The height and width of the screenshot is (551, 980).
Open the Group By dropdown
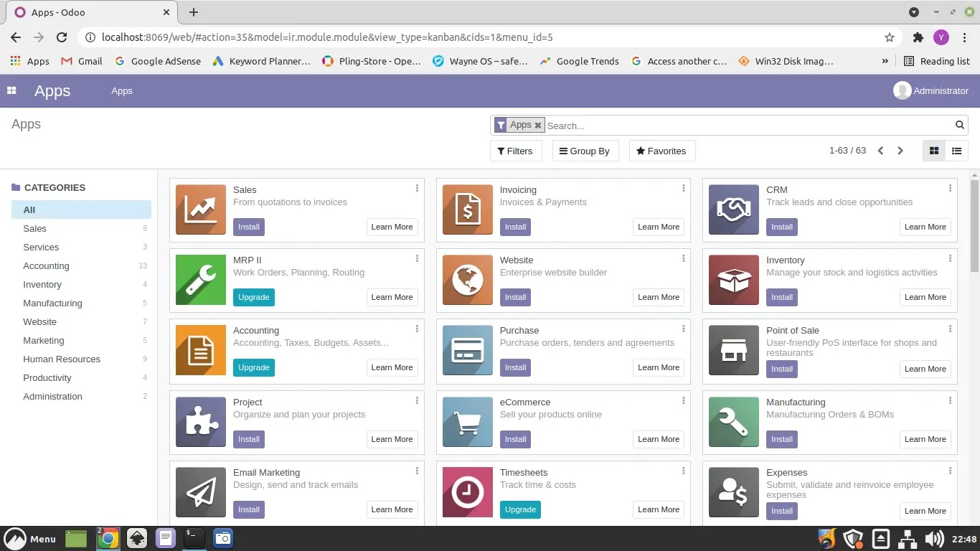585,151
